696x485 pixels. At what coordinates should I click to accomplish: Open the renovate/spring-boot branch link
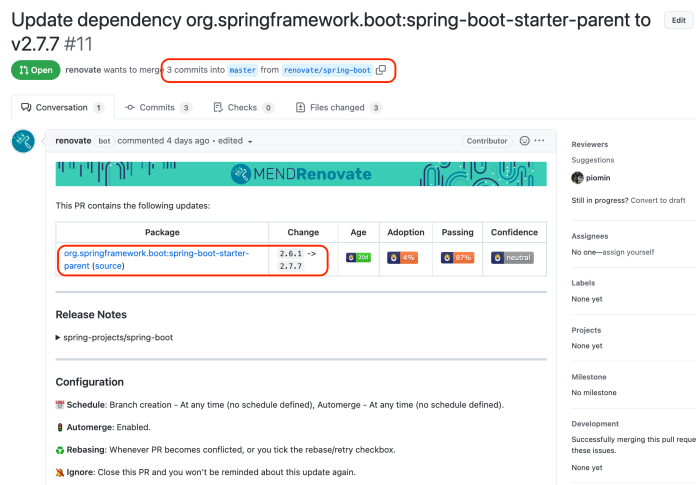pos(327,70)
